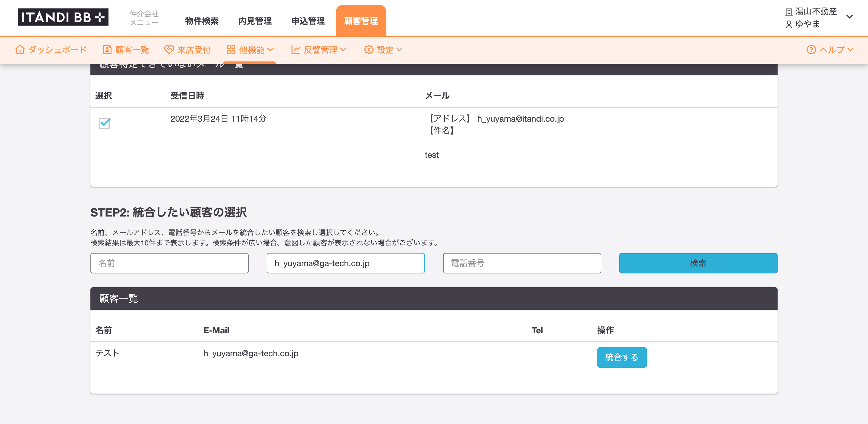Click 統合する for customer テスト
Image resolution: width=868 pixels, height=424 pixels.
coord(622,357)
